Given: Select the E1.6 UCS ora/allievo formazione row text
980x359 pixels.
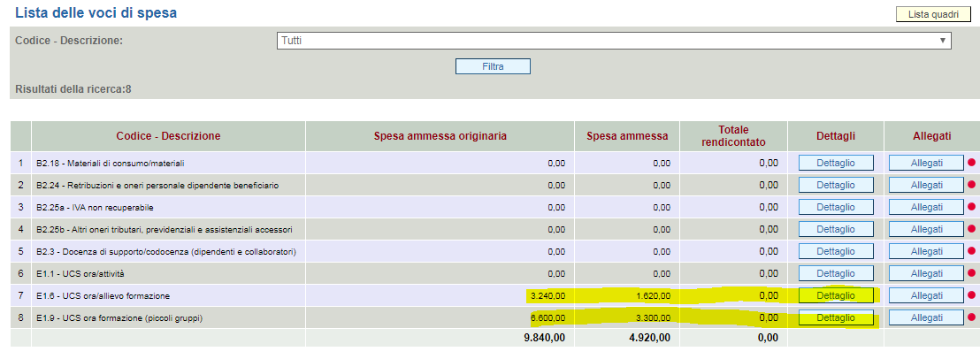Looking at the screenshot, I should [x=103, y=295].
